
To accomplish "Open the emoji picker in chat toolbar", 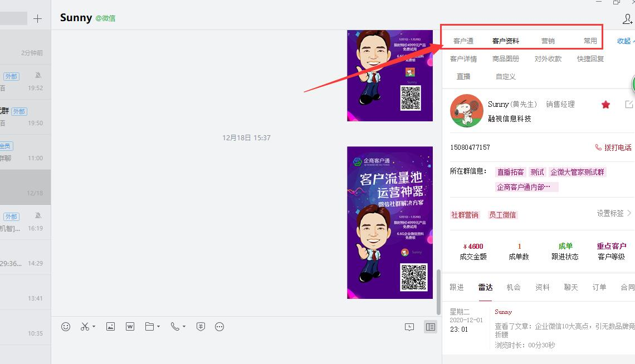I will 66,327.
